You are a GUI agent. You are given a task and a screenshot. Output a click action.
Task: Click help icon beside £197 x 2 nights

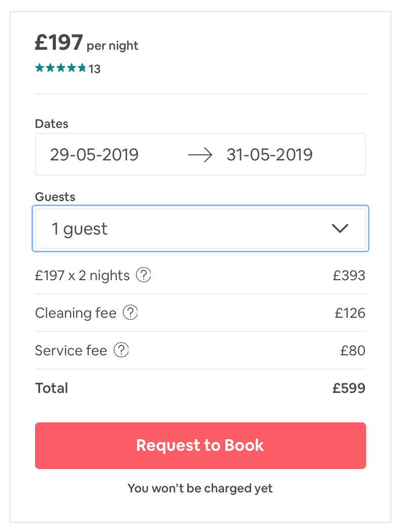coord(144,276)
